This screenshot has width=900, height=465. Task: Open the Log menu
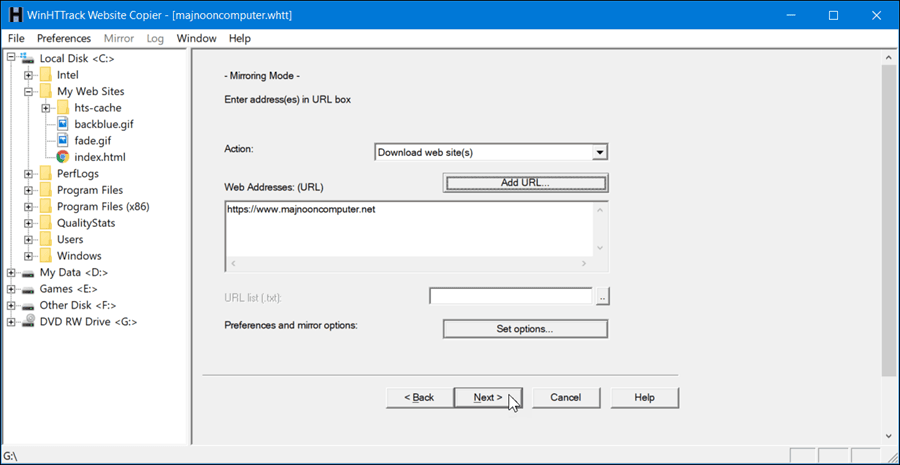click(155, 38)
